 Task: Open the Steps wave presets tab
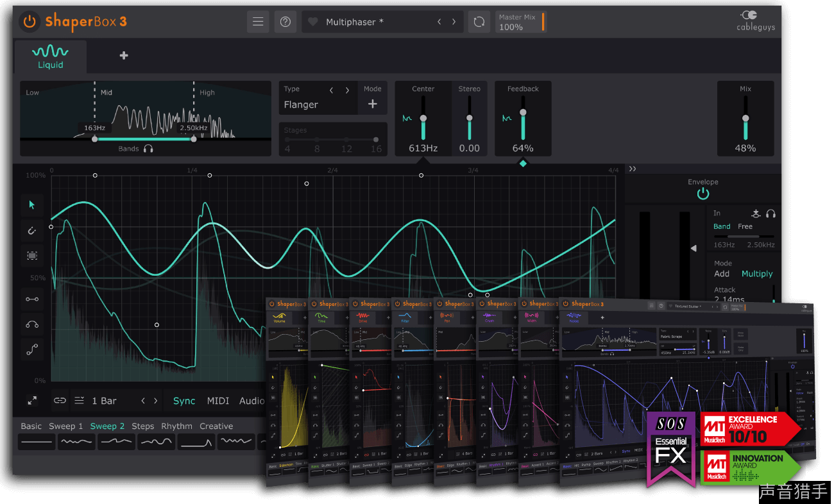(143, 426)
